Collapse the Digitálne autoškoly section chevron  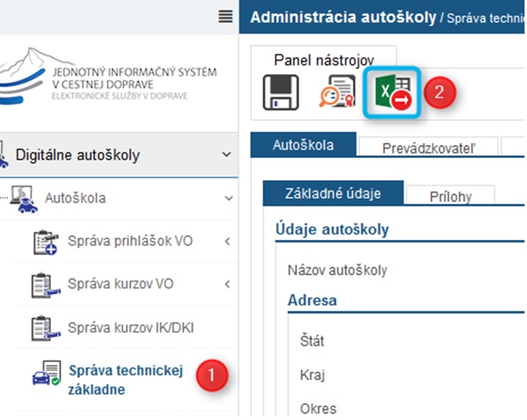tap(226, 155)
